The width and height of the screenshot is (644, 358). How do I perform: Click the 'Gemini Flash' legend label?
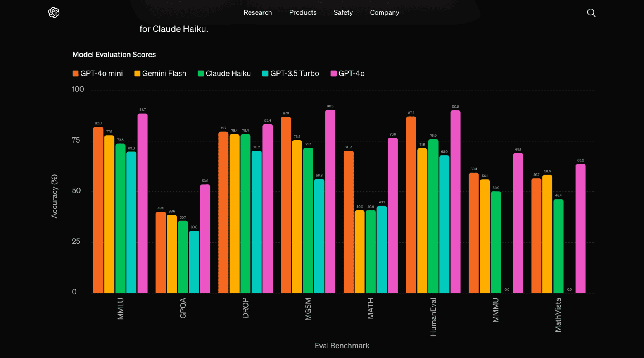coord(164,74)
